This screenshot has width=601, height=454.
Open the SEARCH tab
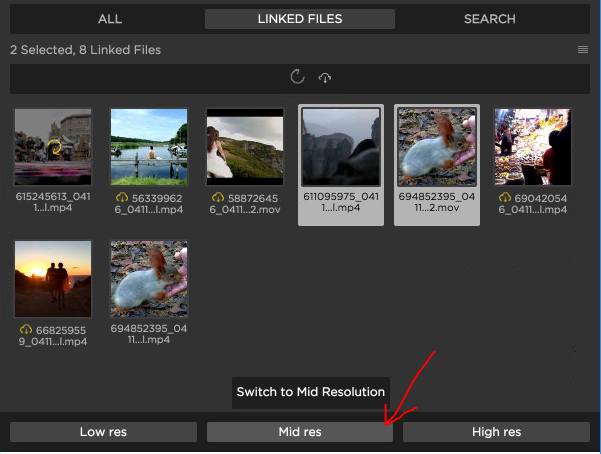[489, 19]
